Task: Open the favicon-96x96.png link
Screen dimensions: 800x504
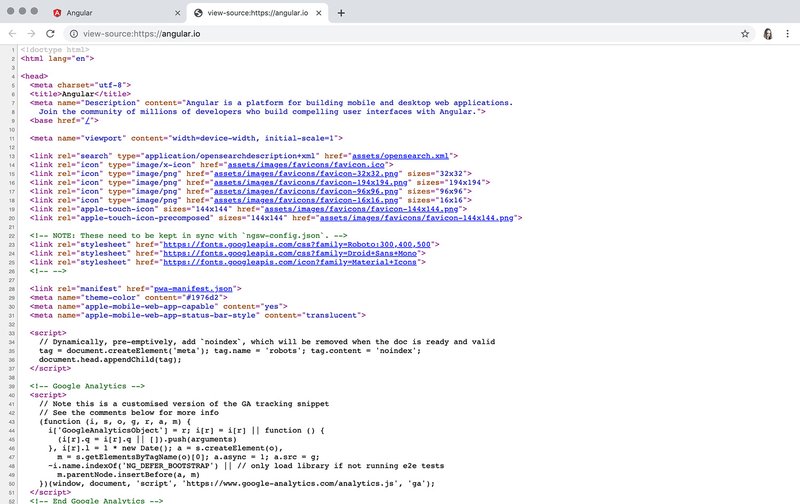Action: (x=306, y=191)
